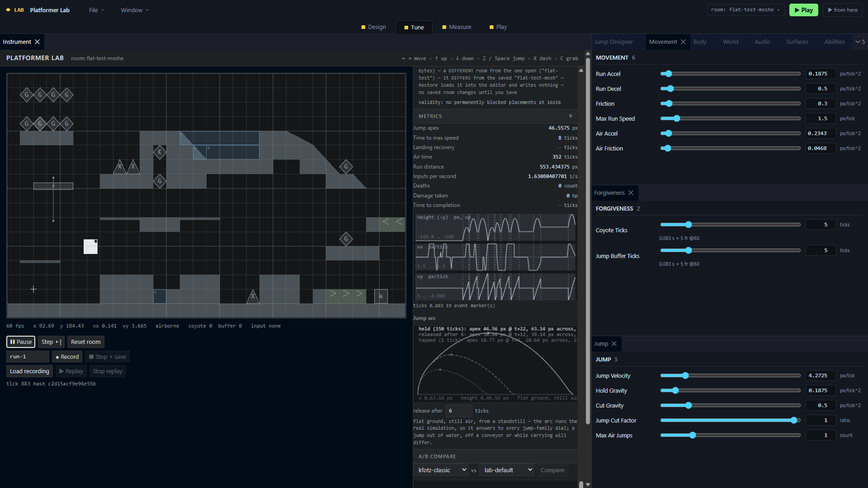The image size is (868, 488).
Task: Click the Max Run Speed value field
Action: 821,118
